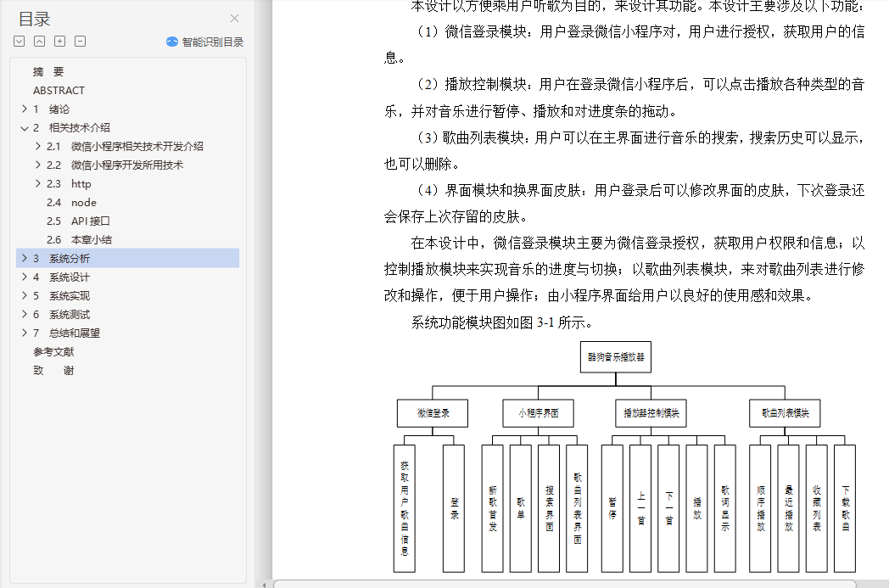
Task: Click the horizontal scrollbar at the document bottom
Action: (x=565, y=584)
